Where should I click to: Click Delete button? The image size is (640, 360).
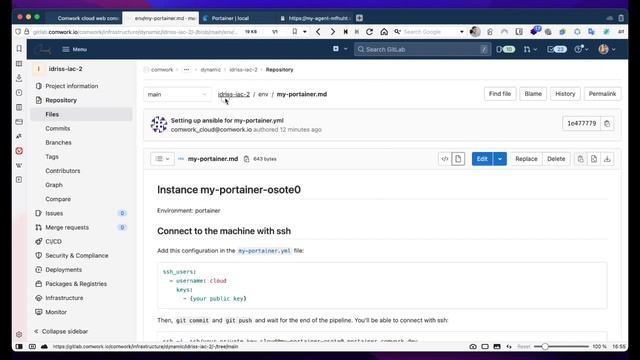(x=556, y=159)
